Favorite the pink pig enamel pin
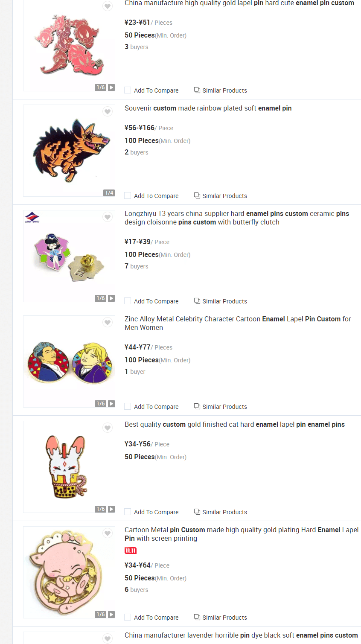361x644 pixels. coord(108,533)
